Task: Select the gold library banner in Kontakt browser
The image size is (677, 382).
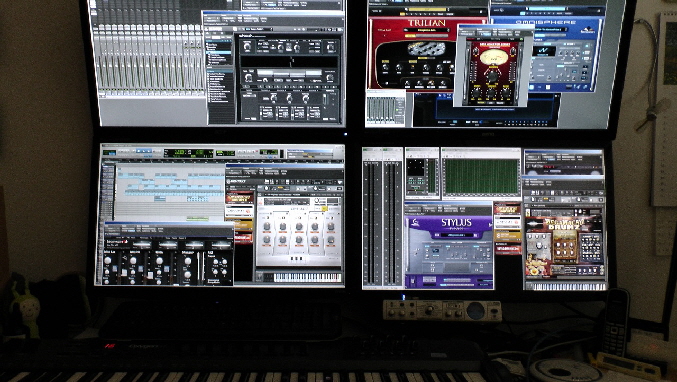Action: [x=244, y=224]
